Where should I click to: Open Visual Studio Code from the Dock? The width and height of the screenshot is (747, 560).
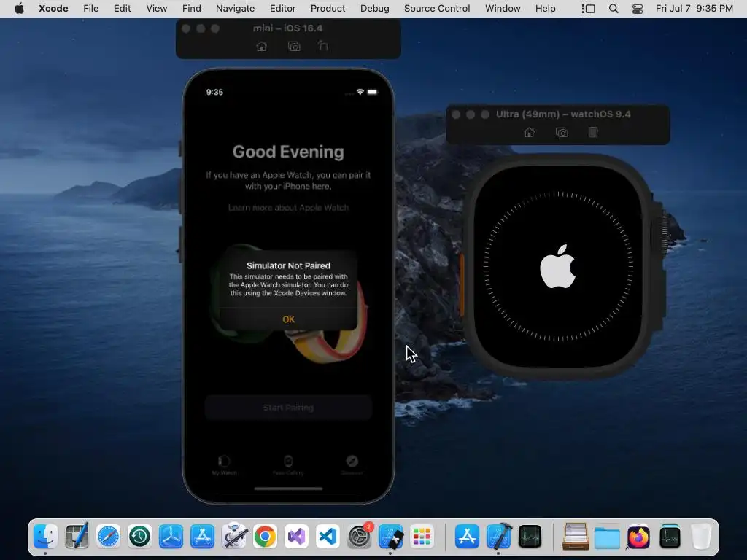[x=328, y=537]
